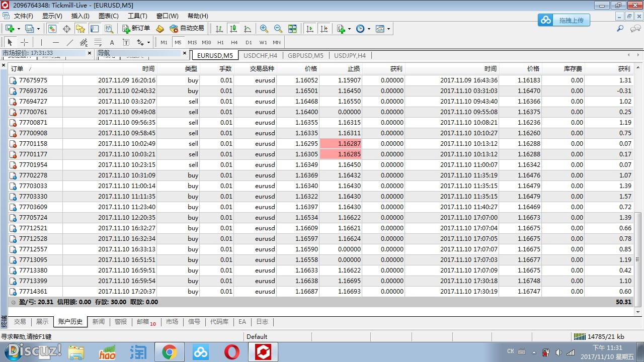Image resolution: width=644 pixels, height=362 pixels.
Task: Open Chrome from the taskbar
Action: click(x=169, y=352)
